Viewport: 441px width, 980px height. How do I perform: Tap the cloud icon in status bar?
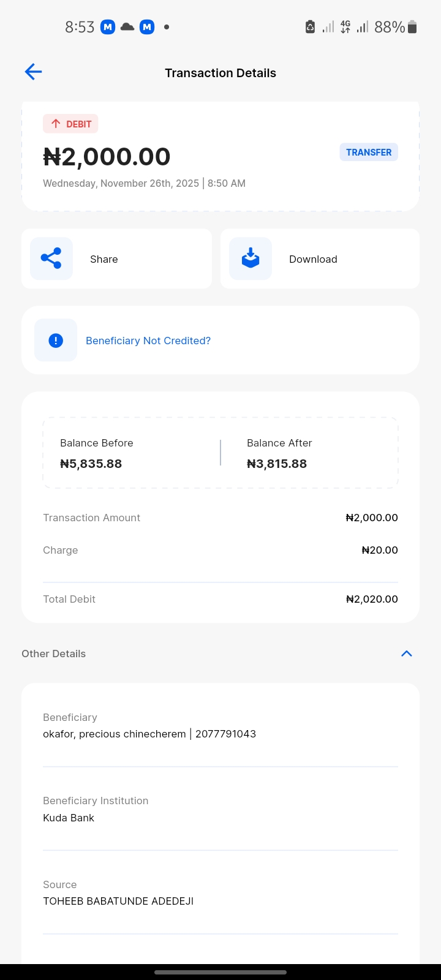tap(127, 27)
